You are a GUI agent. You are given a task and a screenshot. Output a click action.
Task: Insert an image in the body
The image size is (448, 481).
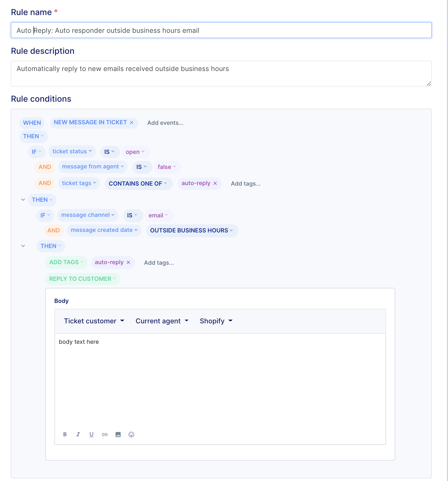pos(118,434)
